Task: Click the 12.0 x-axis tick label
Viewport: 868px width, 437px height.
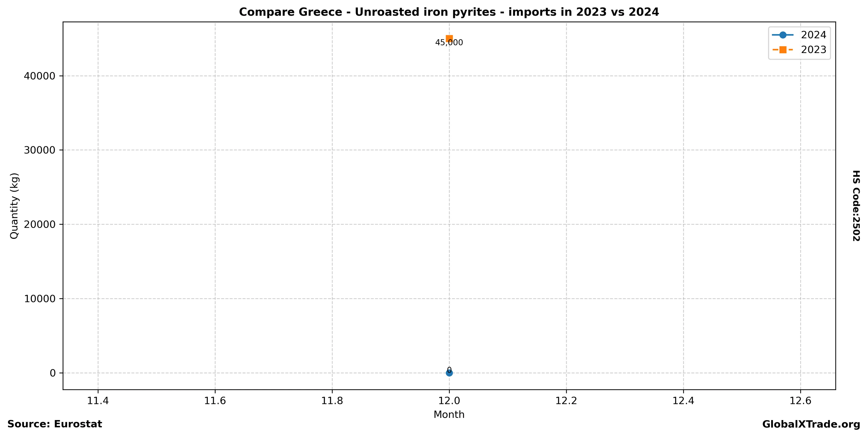Action: pos(449,401)
